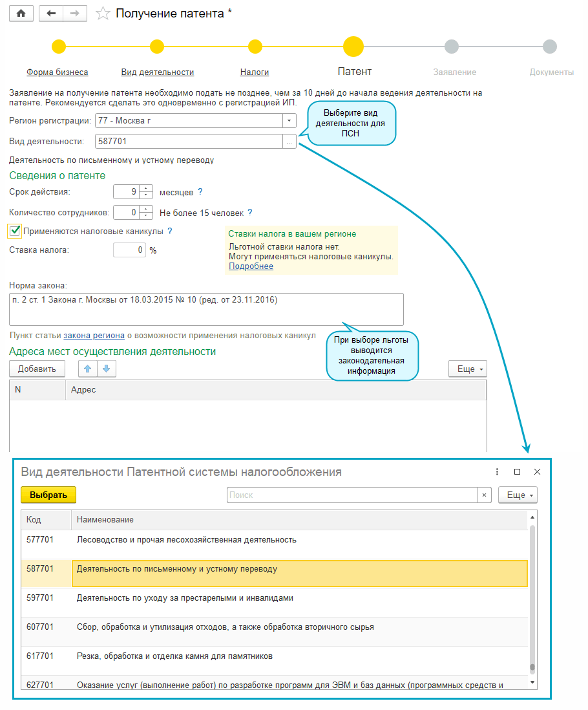
Task: Navigate forward with the right arrow
Action: [x=75, y=13]
